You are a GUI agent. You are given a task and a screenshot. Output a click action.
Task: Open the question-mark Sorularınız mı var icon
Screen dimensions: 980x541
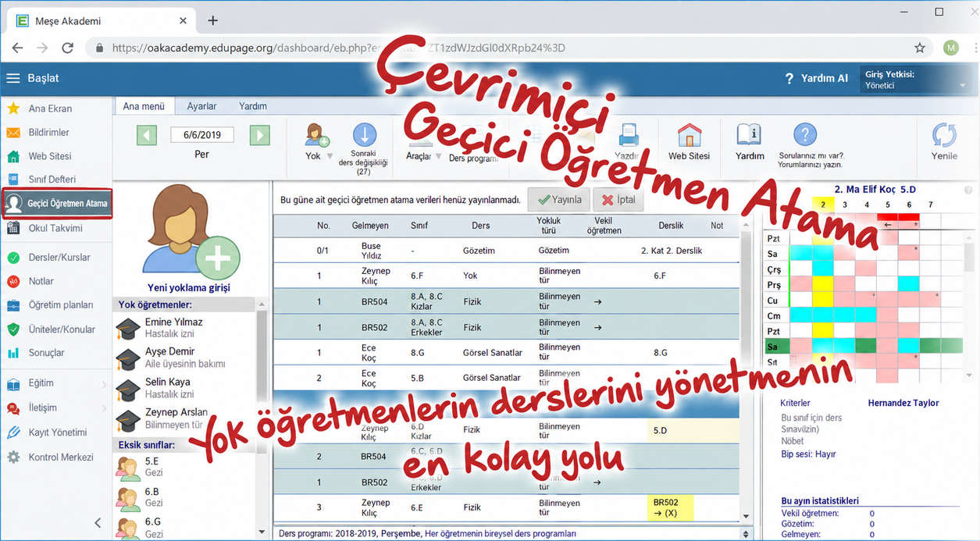(x=804, y=135)
